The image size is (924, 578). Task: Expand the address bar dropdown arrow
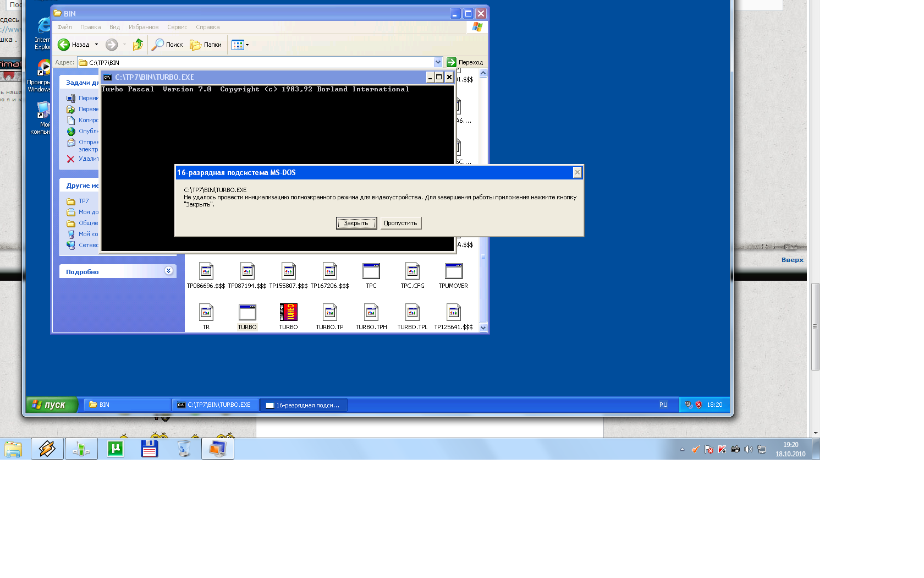(438, 62)
